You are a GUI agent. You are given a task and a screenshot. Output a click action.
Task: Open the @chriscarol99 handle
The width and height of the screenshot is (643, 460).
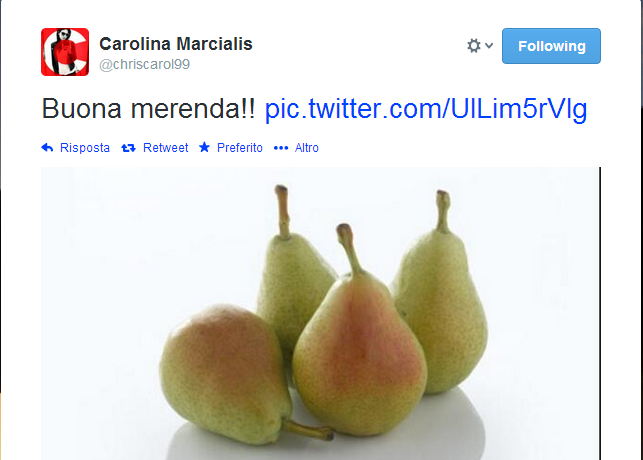click(144, 64)
